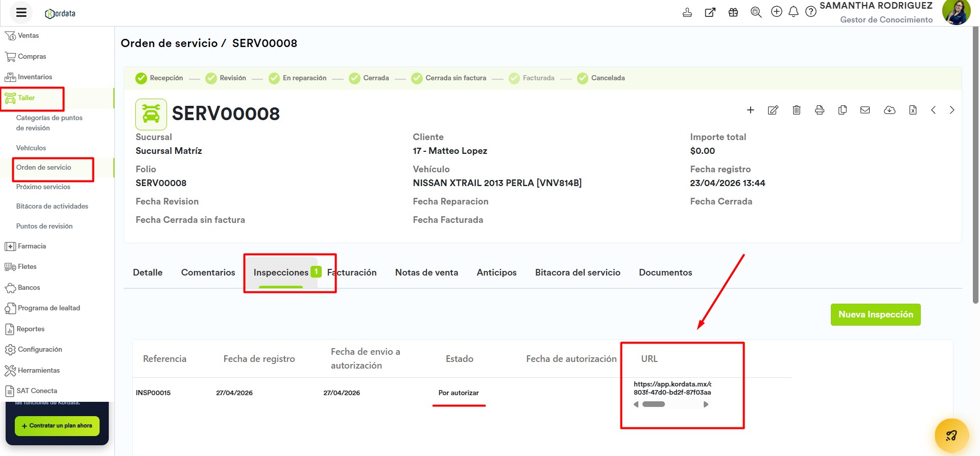Click the search magnifier icon

tap(756, 12)
